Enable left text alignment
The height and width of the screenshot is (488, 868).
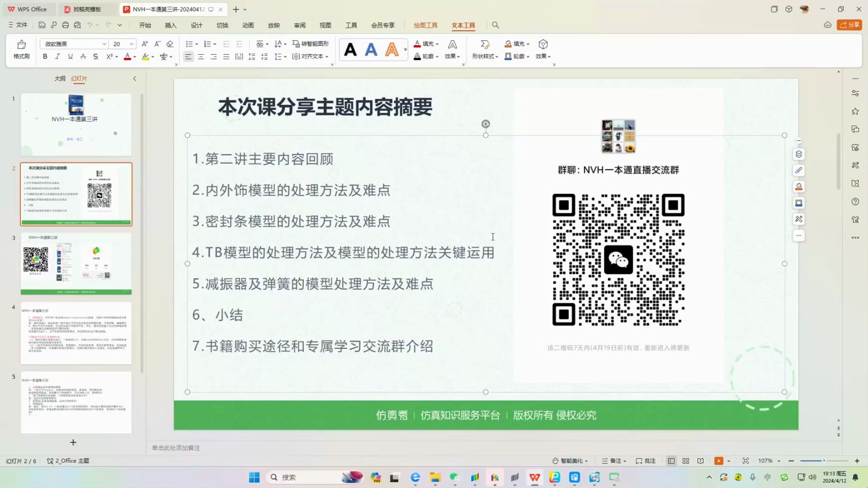click(x=188, y=56)
